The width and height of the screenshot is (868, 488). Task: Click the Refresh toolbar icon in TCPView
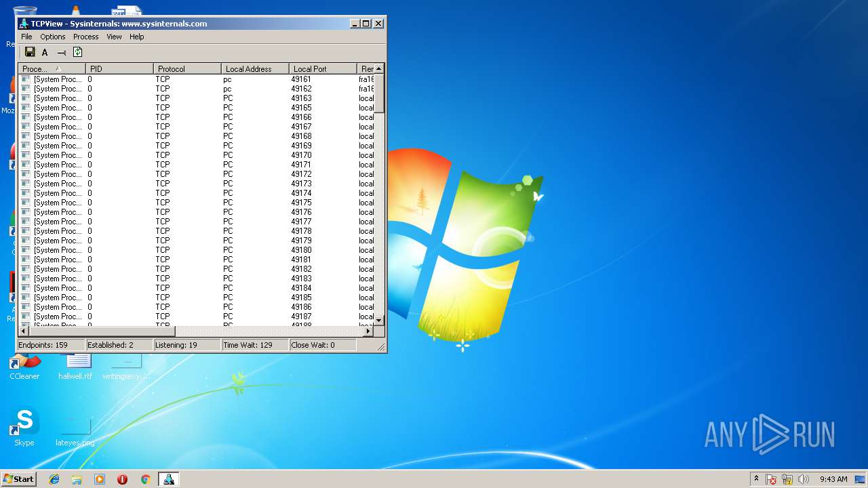point(77,52)
